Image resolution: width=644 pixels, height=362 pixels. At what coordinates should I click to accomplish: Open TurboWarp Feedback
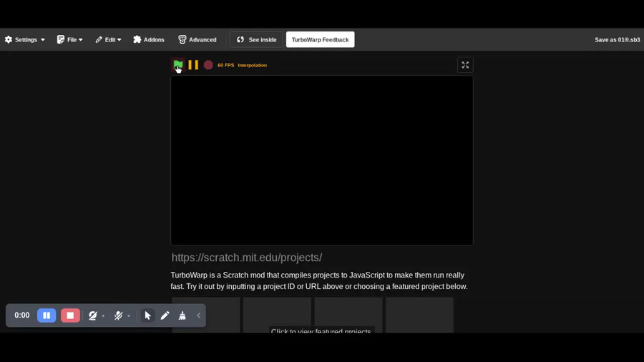(x=321, y=40)
